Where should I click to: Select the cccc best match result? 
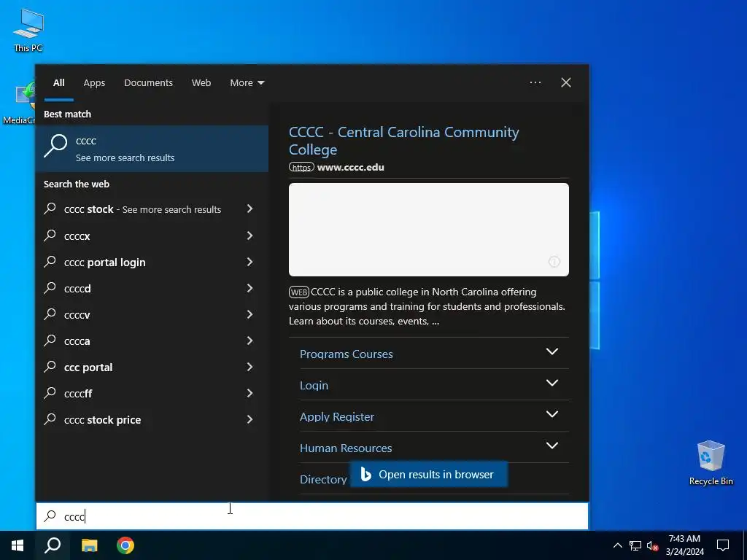pyautogui.click(x=152, y=149)
